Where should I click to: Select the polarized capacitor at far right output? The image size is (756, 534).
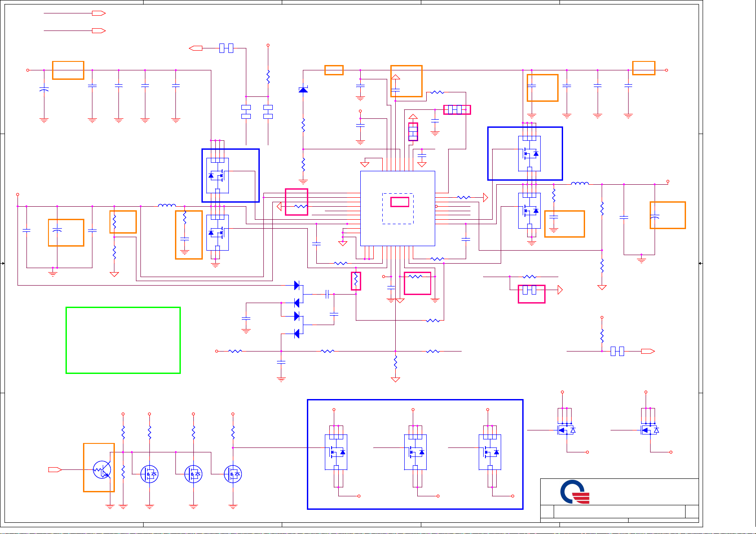coord(655,217)
